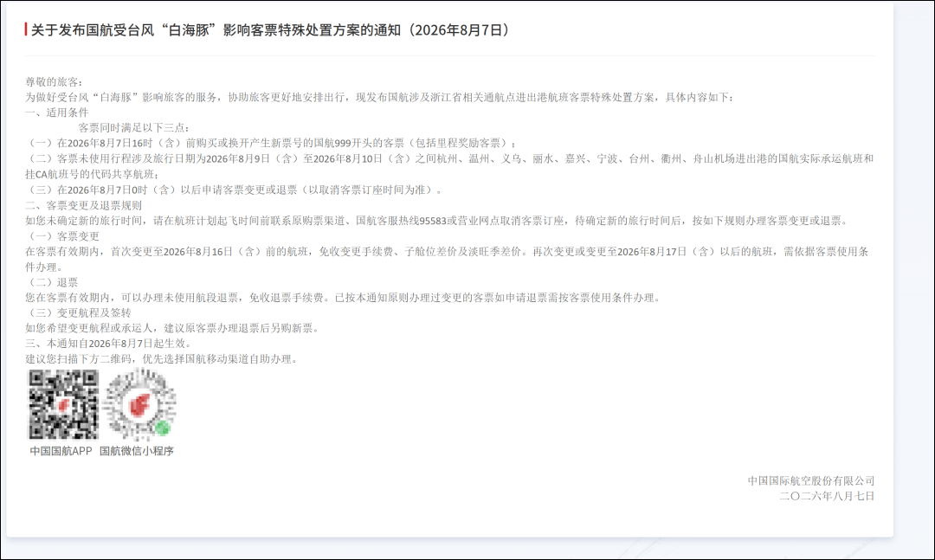
Task: Click the line 如您希望变更航程或承运人
Action: click(173, 328)
